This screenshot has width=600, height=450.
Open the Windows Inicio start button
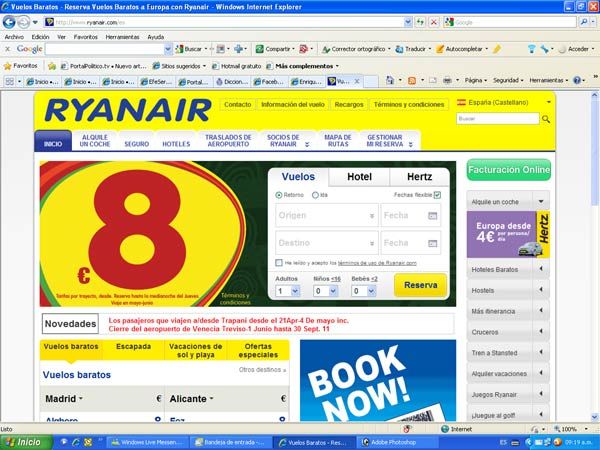coord(25,442)
